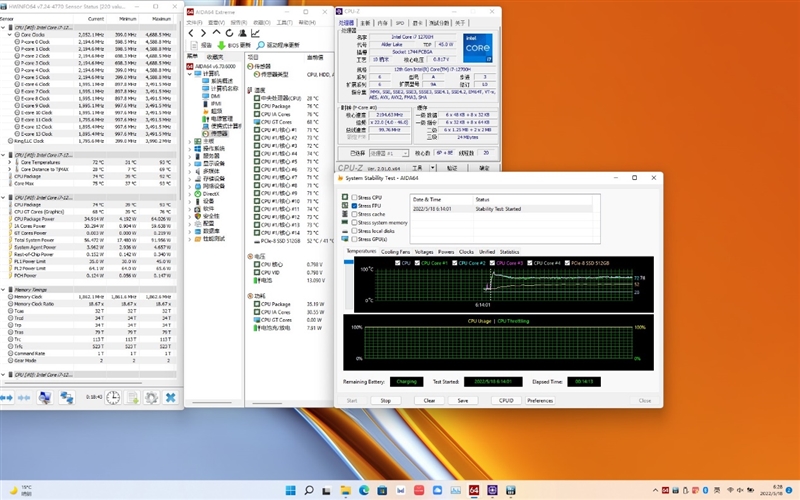Enable the Stress CPU checkbox
Viewport: 800px width, 500px height.
(354, 197)
